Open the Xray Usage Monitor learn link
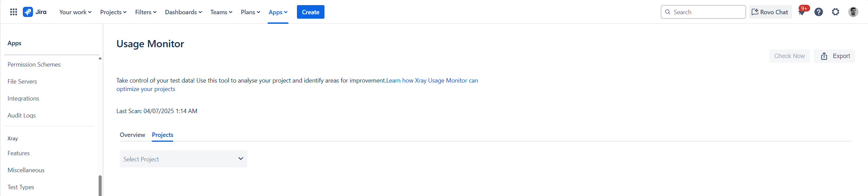 (297, 85)
